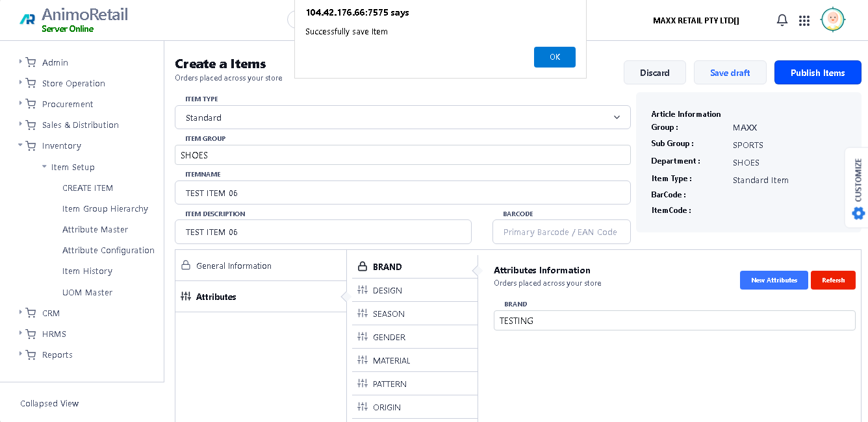Click the Publish Items button

(817, 73)
